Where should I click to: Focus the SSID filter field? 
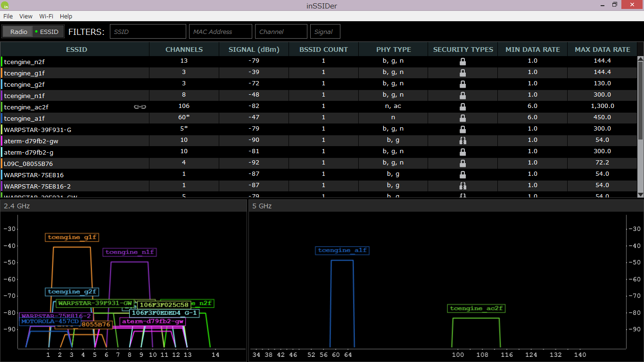point(148,32)
